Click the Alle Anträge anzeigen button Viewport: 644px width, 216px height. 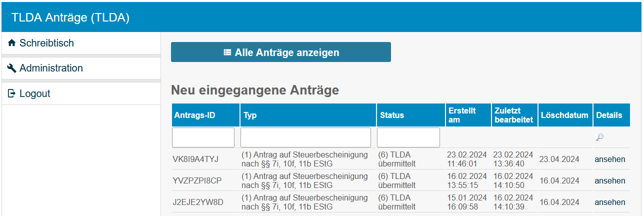click(x=280, y=52)
